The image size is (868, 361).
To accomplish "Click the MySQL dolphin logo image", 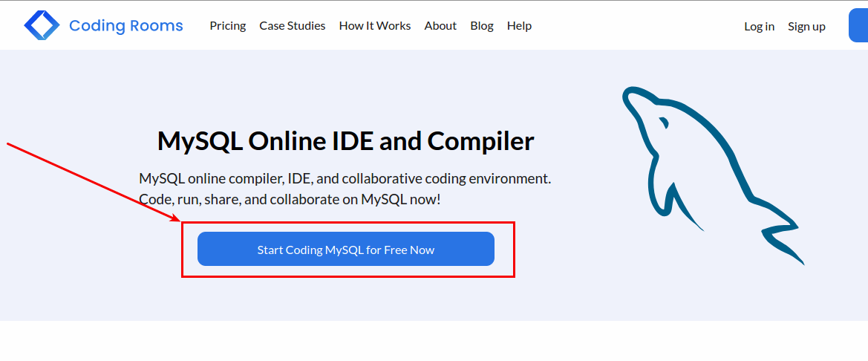I will click(714, 175).
